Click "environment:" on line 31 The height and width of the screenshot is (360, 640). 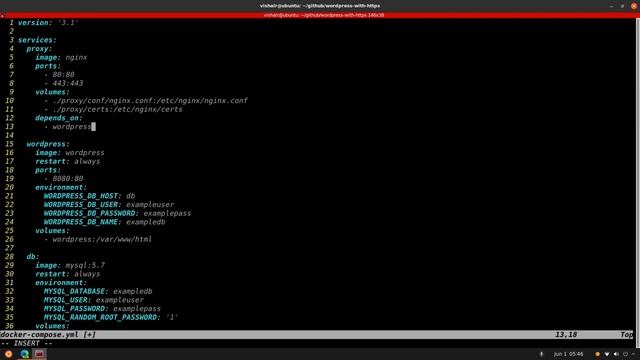point(61,283)
